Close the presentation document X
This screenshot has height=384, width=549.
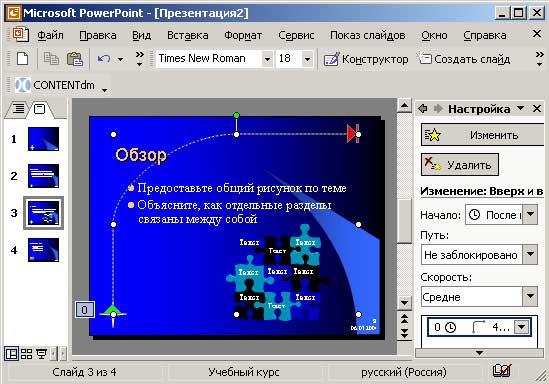coord(537,34)
